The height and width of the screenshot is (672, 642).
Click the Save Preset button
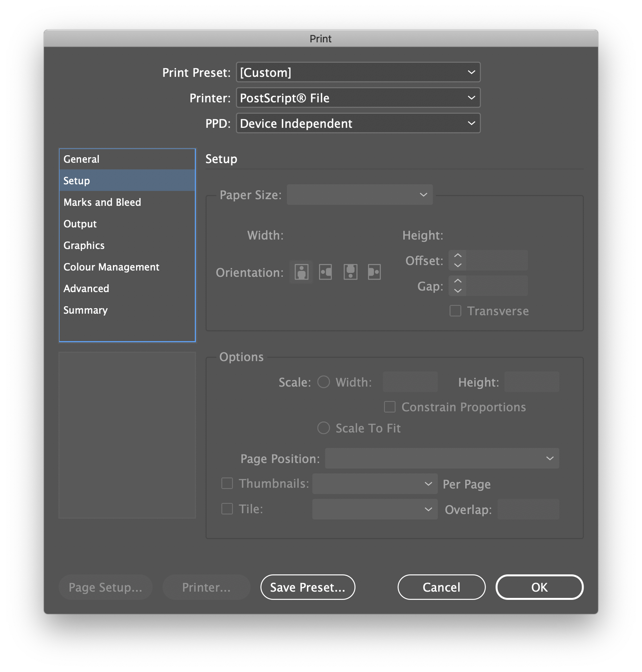308,587
